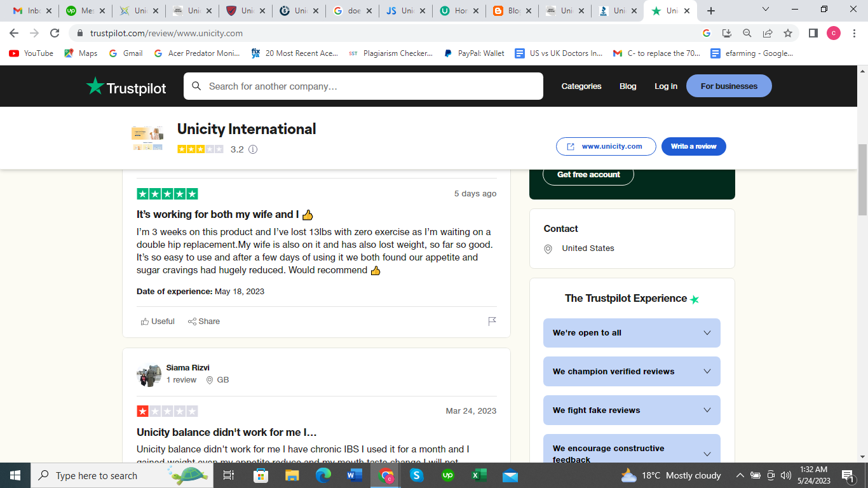Toggle the browser side panel
The width and height of the screenshot is (868, 488).
coord(813,33)
